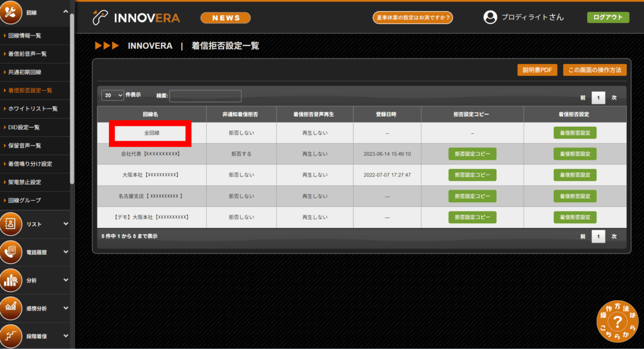Sort by 登録日時 column header

point(387,114)
